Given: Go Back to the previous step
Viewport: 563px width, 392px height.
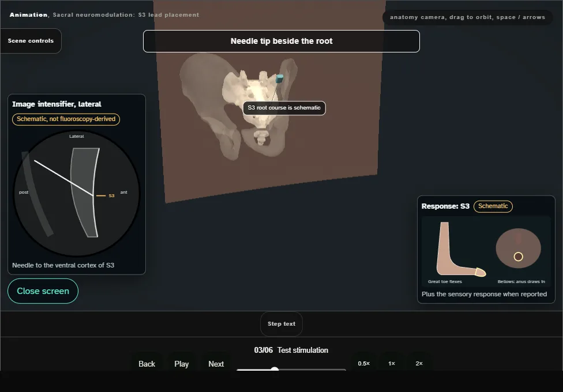Looking at the screenshot, I should click(147, 364).
